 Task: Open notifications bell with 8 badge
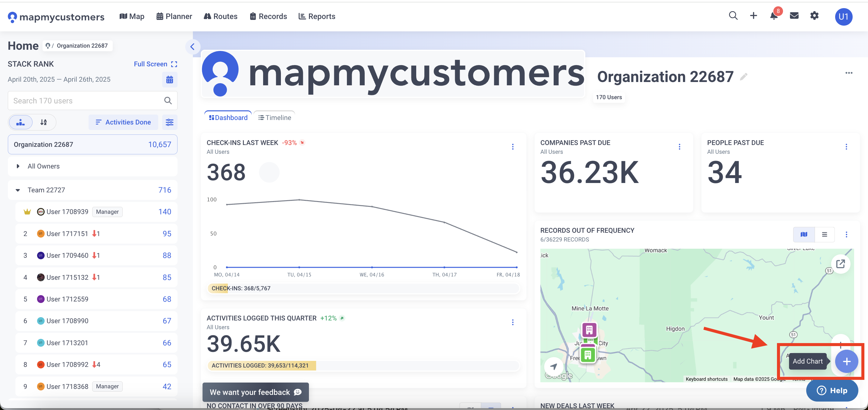pyautogui.click(x=774, y=16)
